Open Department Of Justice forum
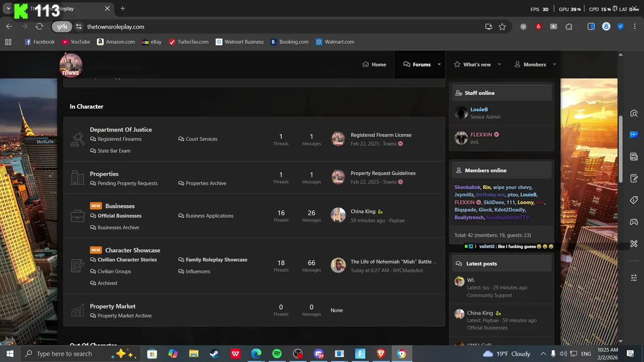 coord(121,130)
